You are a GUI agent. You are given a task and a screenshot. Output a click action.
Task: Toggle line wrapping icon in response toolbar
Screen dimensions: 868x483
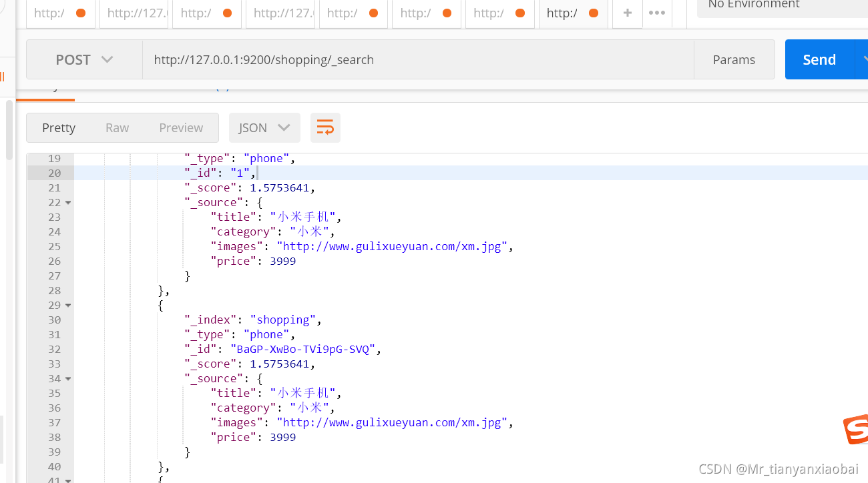pyautogui.click(x=325, y=127)
